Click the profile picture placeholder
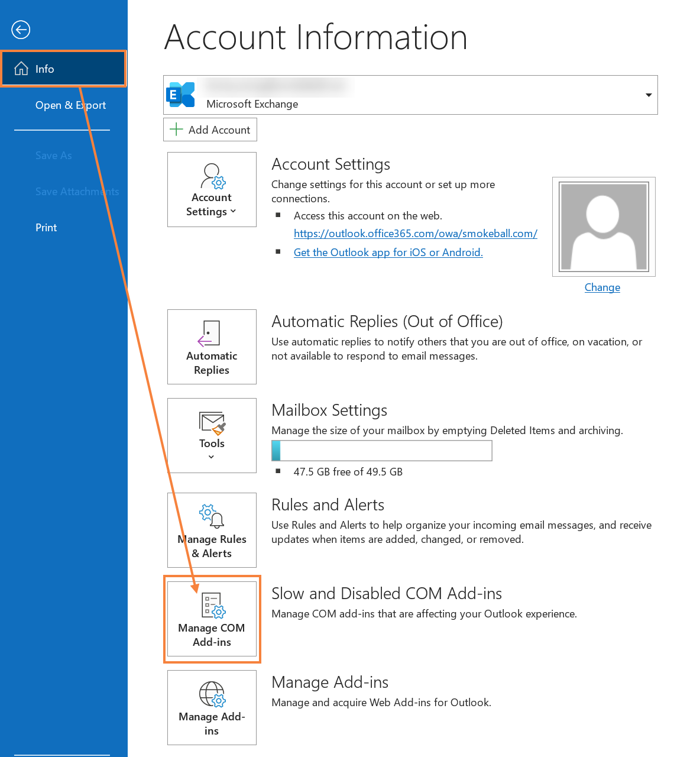This screenshot has height=757, width=700. [x=604, y=227]
